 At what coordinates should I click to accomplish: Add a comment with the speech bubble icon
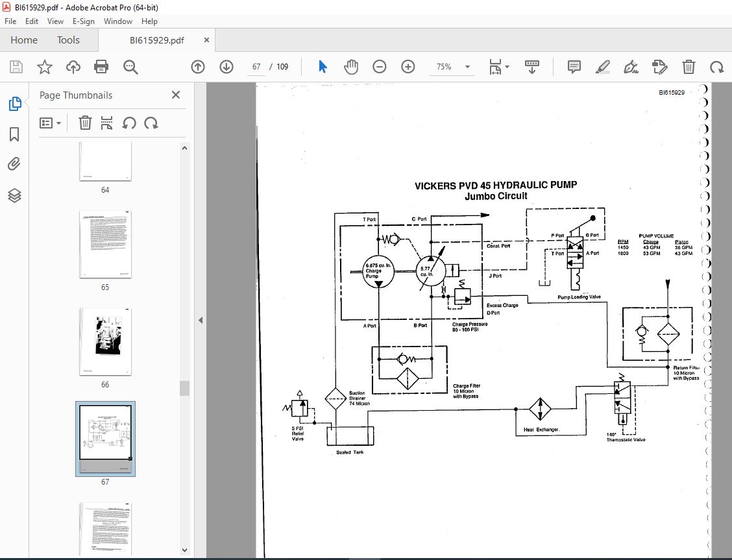574,67
